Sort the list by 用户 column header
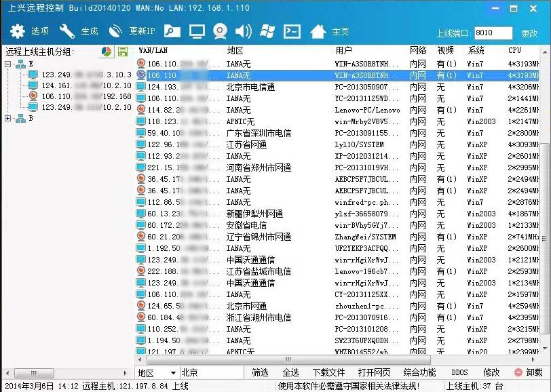Screen dimensions: 551x392 pyautogui.click(x=343, y=50)
